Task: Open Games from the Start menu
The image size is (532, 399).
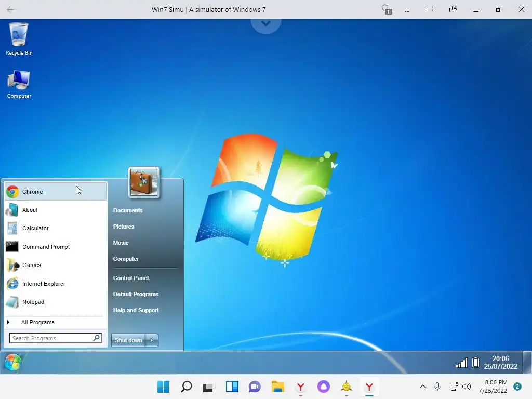Action: click(x=56, y=265)
